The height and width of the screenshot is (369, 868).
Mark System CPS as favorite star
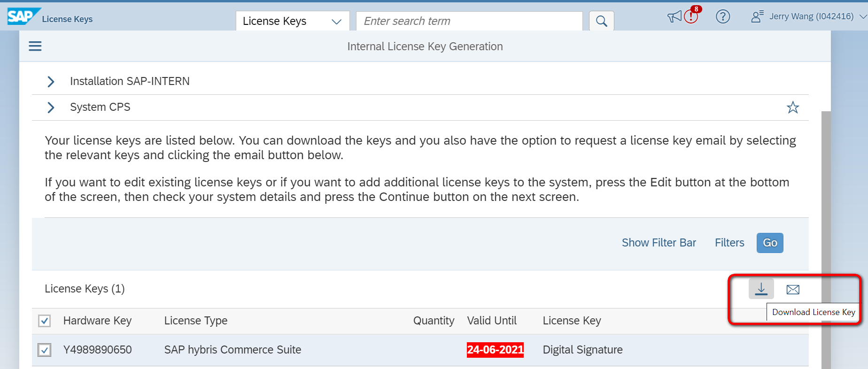click(793, 108)
